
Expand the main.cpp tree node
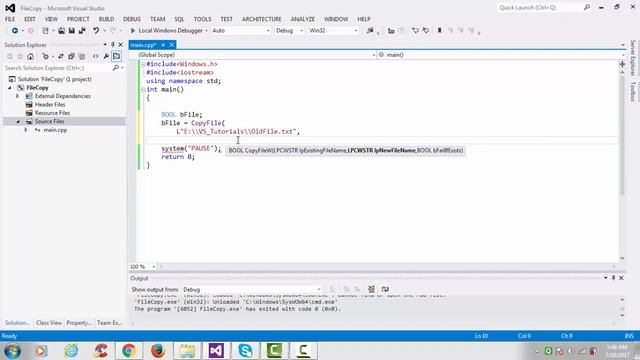[26, 130]
